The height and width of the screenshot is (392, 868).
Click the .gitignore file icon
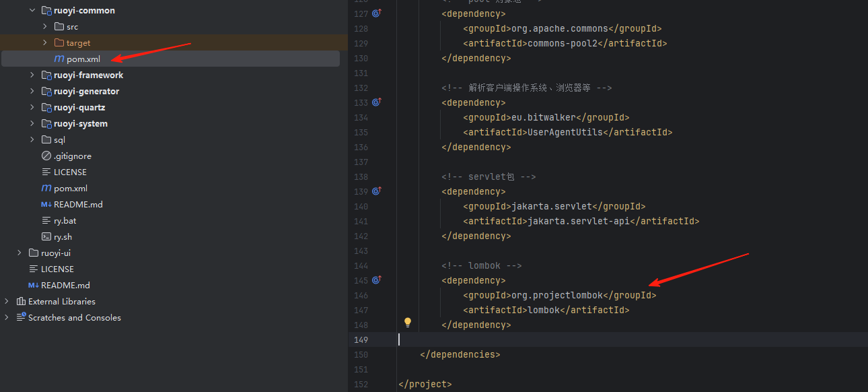click(46, 156)
